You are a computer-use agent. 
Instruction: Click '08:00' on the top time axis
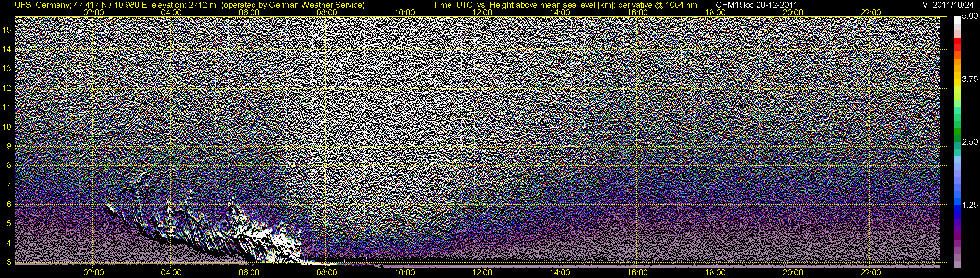pyautogui.click(x=327, y=12)
